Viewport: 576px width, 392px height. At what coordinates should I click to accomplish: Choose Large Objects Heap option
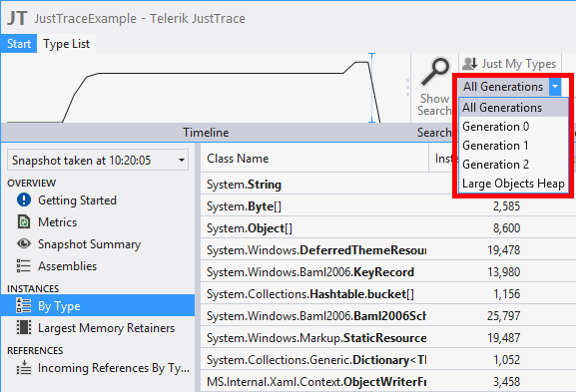[x=513, y=184]
